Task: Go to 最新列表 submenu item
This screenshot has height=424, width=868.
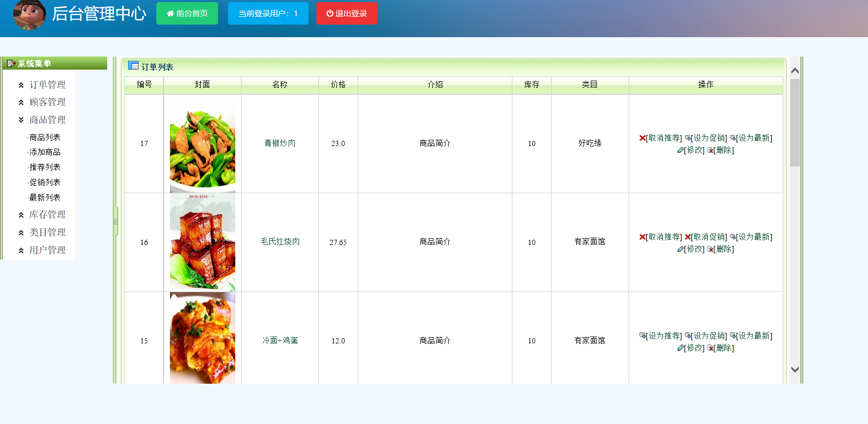Action: pos(44,197)
